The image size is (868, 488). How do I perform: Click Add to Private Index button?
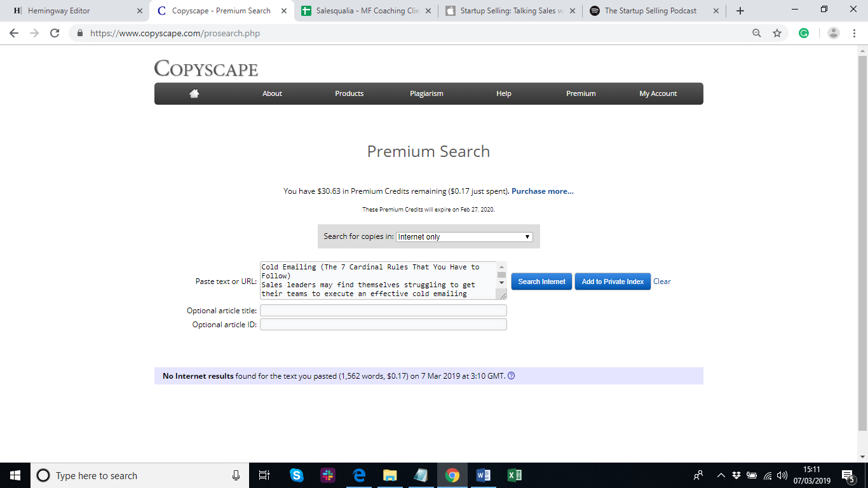click(613, 281)
